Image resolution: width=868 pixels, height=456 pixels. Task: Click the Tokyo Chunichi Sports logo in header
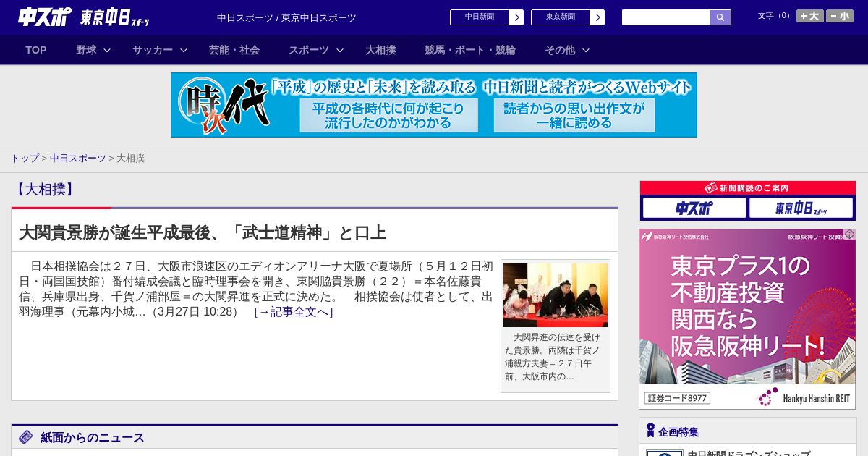tap(115, 17)
